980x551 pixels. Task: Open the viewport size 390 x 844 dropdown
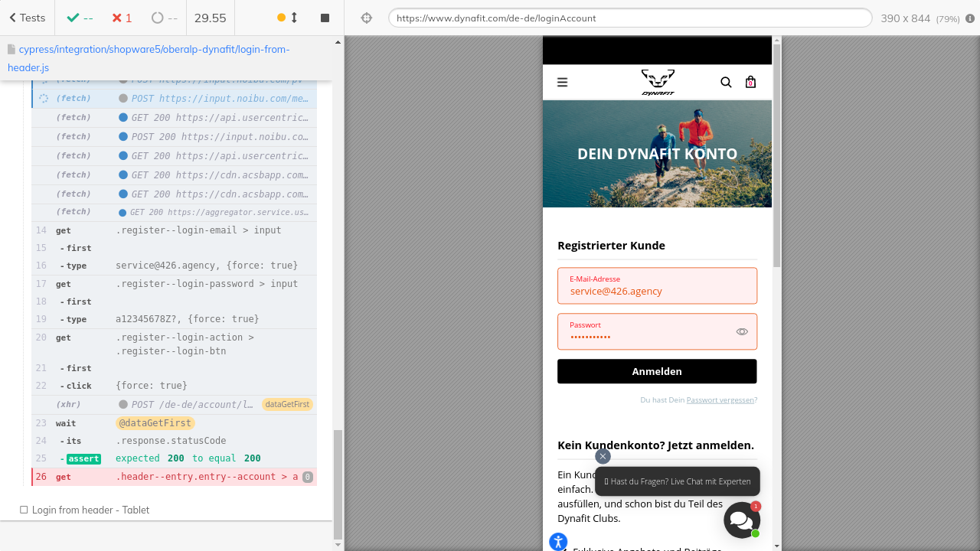point(919,18)
